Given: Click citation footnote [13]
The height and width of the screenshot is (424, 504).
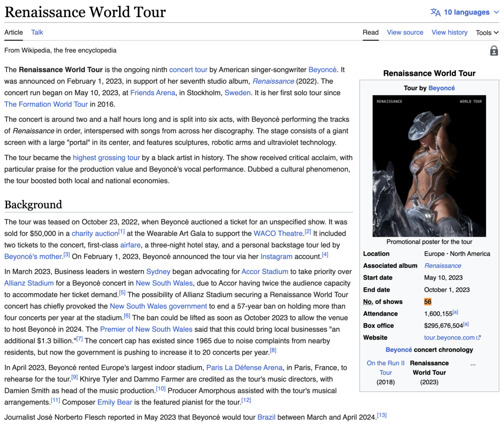Looking at the screenshot, I should point(382,415).
